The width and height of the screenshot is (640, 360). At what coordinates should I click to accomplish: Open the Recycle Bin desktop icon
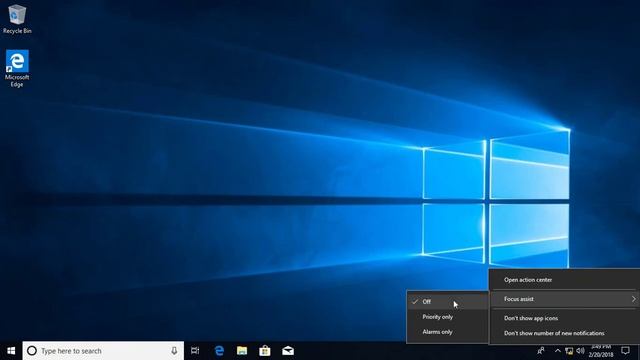[17, 19]
